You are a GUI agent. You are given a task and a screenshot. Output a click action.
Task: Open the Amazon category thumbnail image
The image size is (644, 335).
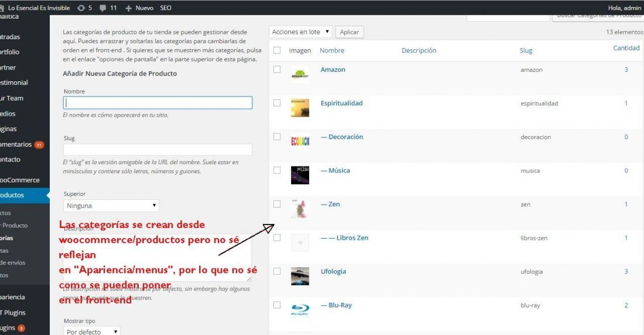[x=300, y=74]
